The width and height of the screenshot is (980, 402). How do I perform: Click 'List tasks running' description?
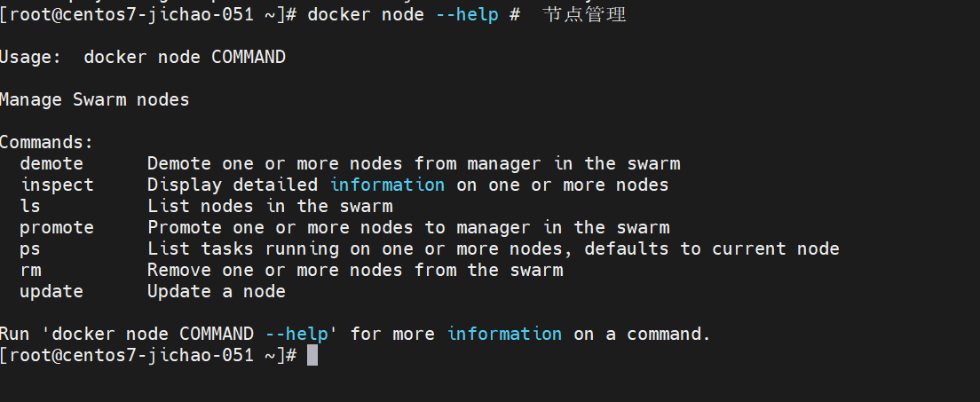pos(494,248)
